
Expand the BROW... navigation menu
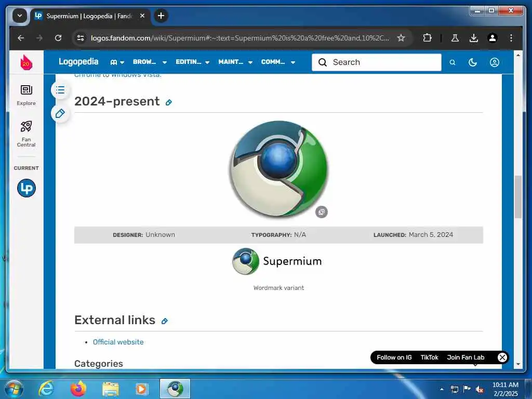[x=150, y=62]
